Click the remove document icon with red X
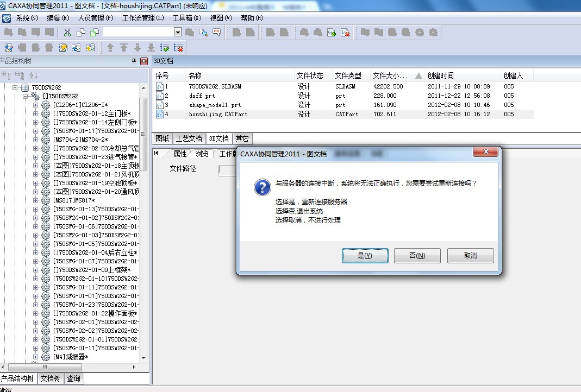Screen dimensions: 581x392 345,33
